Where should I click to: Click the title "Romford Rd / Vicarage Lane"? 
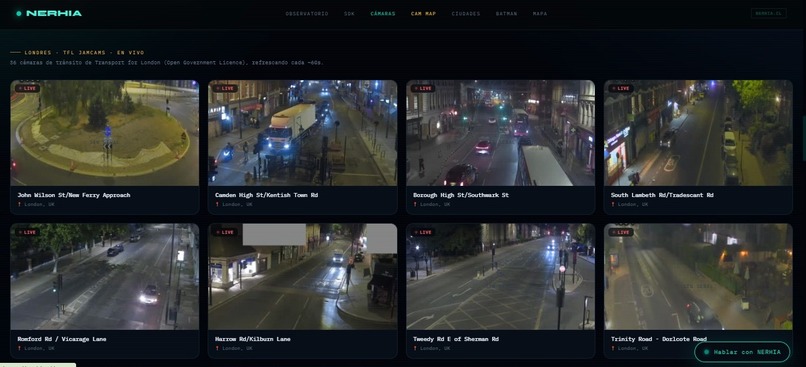(62, 339)
